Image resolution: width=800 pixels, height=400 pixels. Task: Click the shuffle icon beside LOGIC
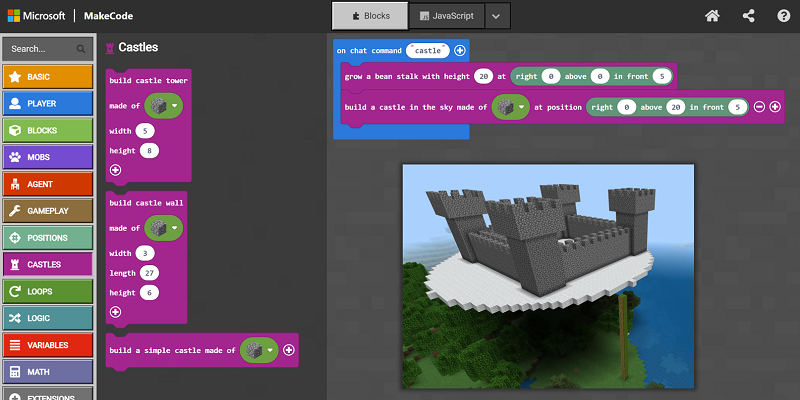pos(15,318)
